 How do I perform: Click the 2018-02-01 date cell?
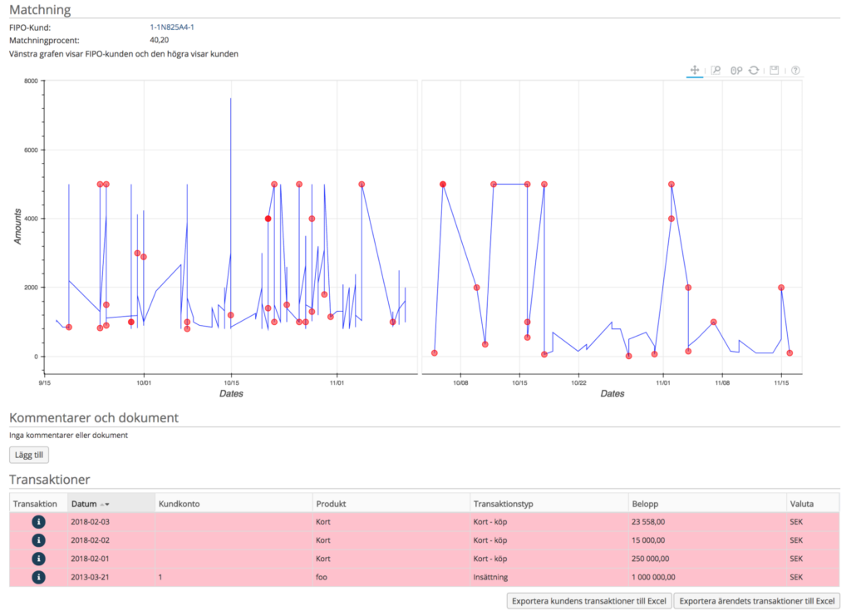click(111, 559)
